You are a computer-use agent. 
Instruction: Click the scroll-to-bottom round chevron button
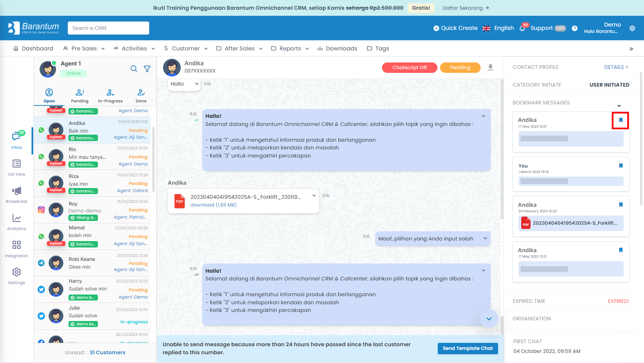point(489,319)
